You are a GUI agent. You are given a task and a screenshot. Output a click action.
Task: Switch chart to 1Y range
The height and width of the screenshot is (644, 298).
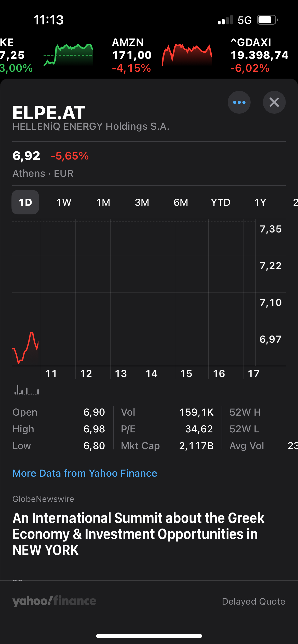click(260, 202)
